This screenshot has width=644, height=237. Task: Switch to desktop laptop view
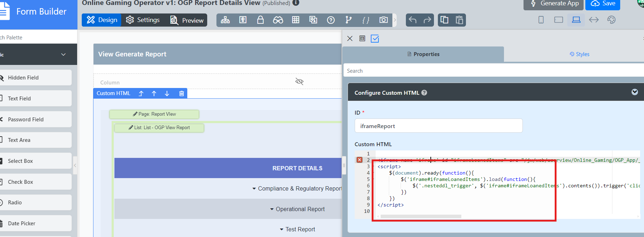coord(576,20)
